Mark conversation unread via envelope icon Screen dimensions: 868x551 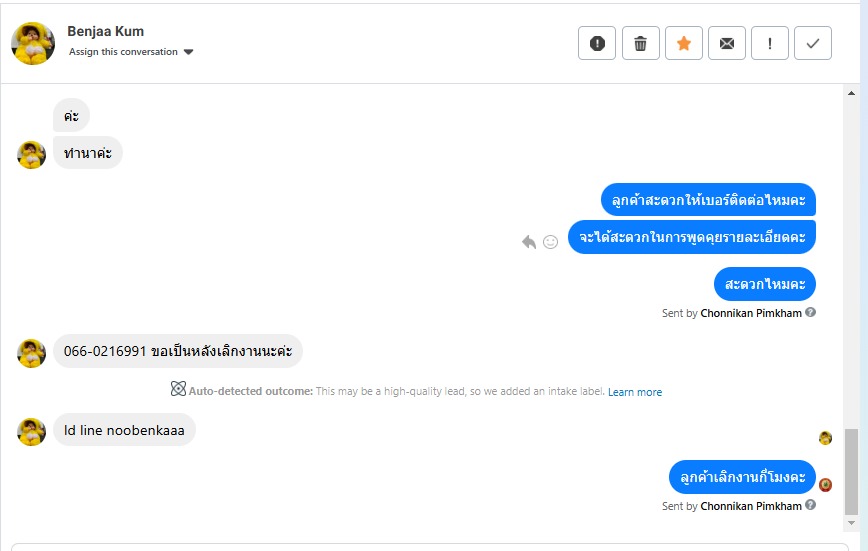727,43
